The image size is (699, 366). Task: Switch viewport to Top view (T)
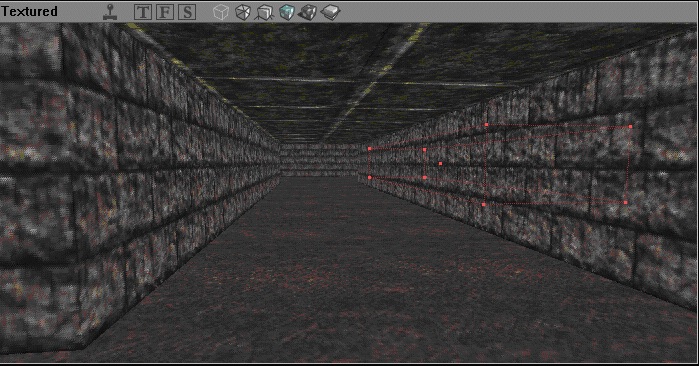(x=143, y=12)
